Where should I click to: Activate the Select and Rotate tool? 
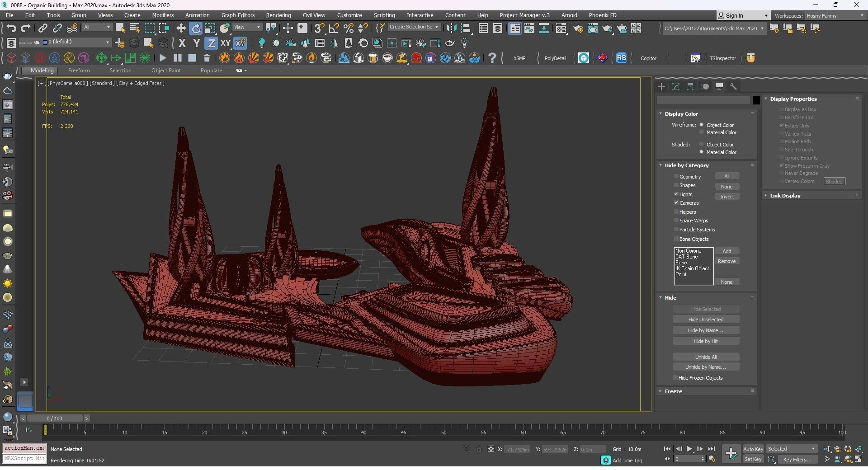pyautogui.click(x=196, y=28)
